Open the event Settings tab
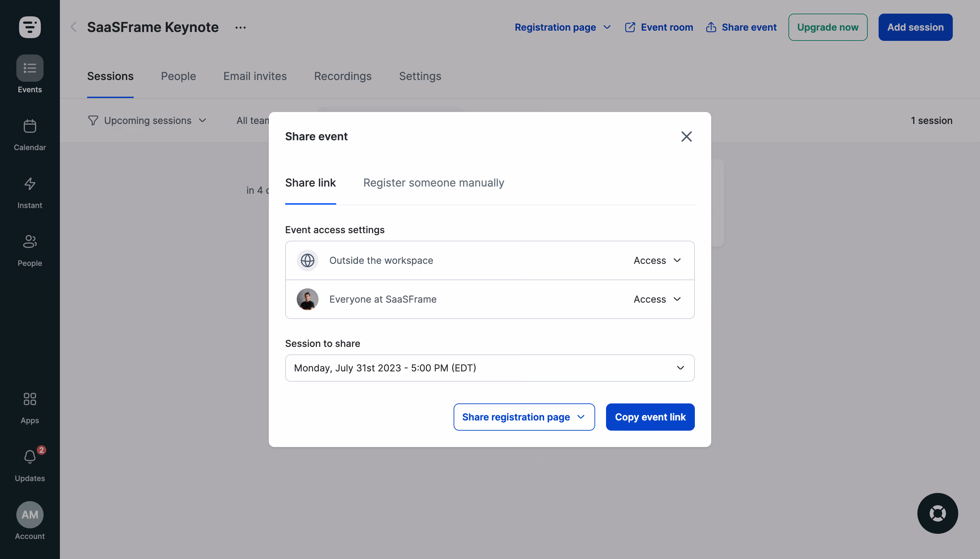 [x=420, y=76]
